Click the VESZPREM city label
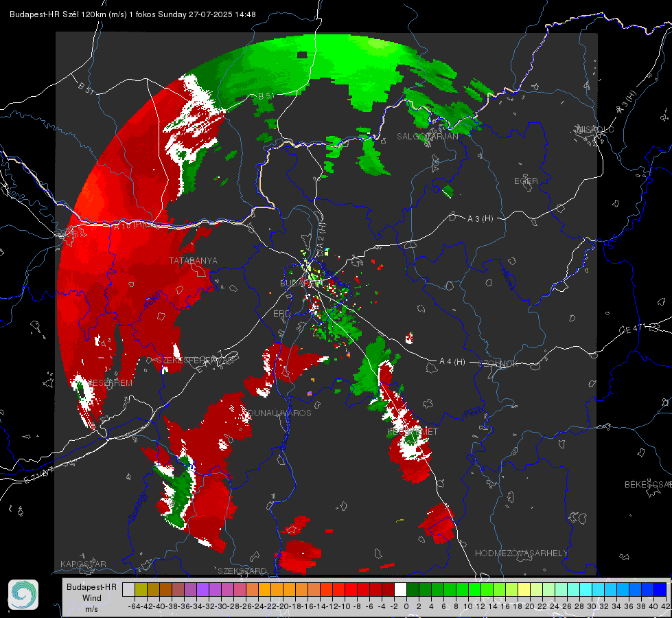 [x=110, y=382]
